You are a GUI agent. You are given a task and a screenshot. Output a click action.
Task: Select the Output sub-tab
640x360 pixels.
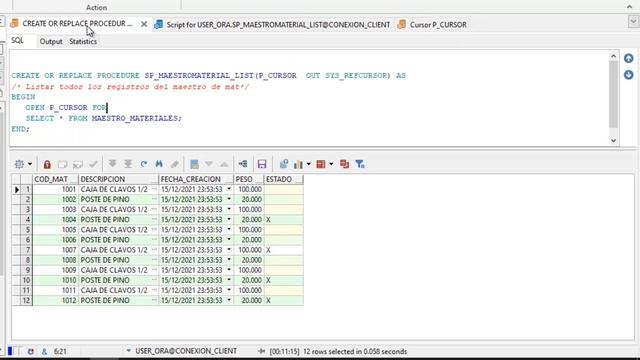pyautogui.click(x=51, y=41)
